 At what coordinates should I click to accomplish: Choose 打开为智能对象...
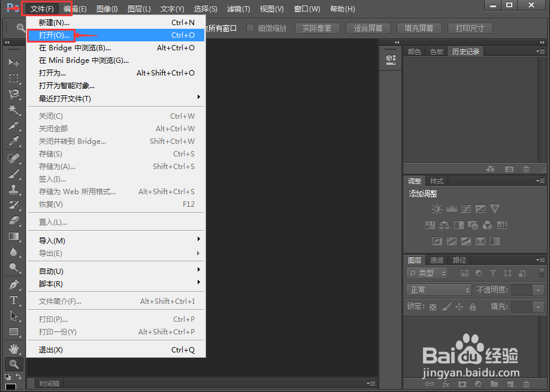click(x=116, y=86)
